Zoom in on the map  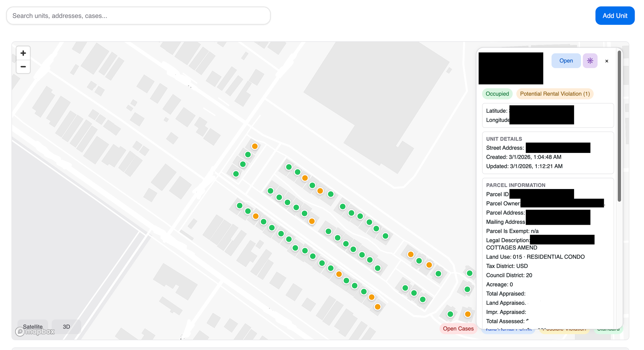click(23, 53)
